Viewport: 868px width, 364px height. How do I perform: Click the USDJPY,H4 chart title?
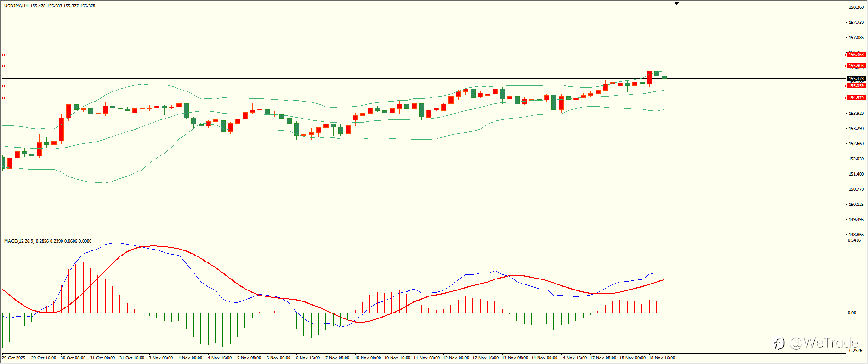(x=16, y=6)
